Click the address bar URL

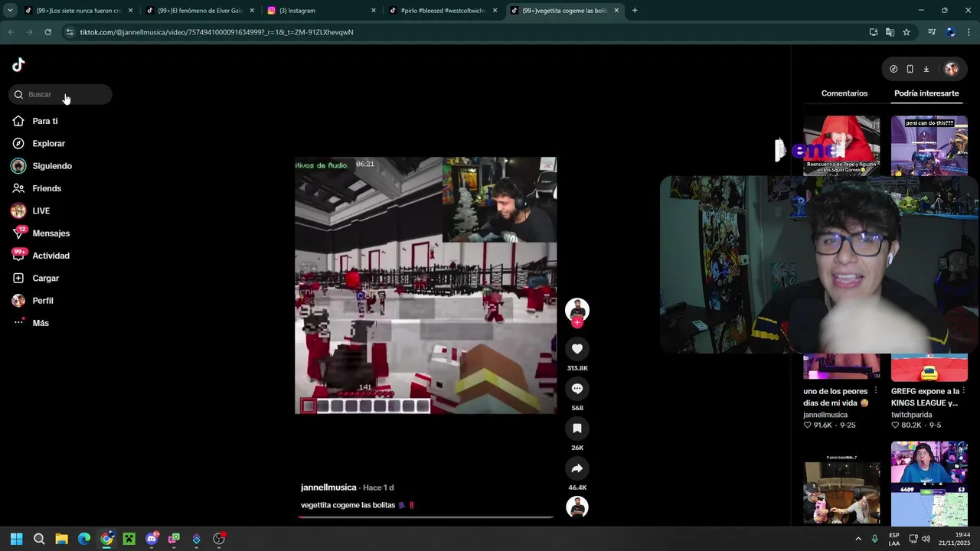click(x=217, y=32)
